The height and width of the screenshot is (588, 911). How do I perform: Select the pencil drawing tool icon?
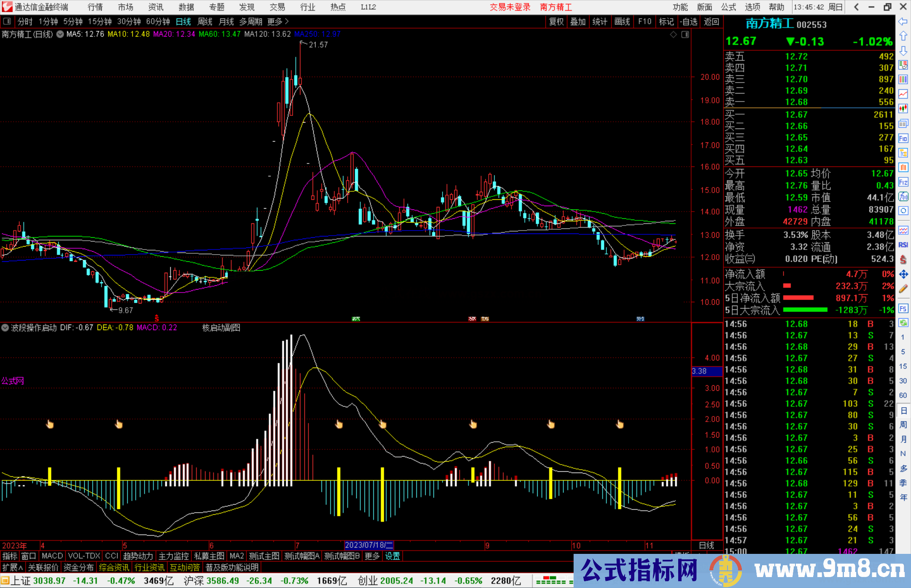point(903,289)
